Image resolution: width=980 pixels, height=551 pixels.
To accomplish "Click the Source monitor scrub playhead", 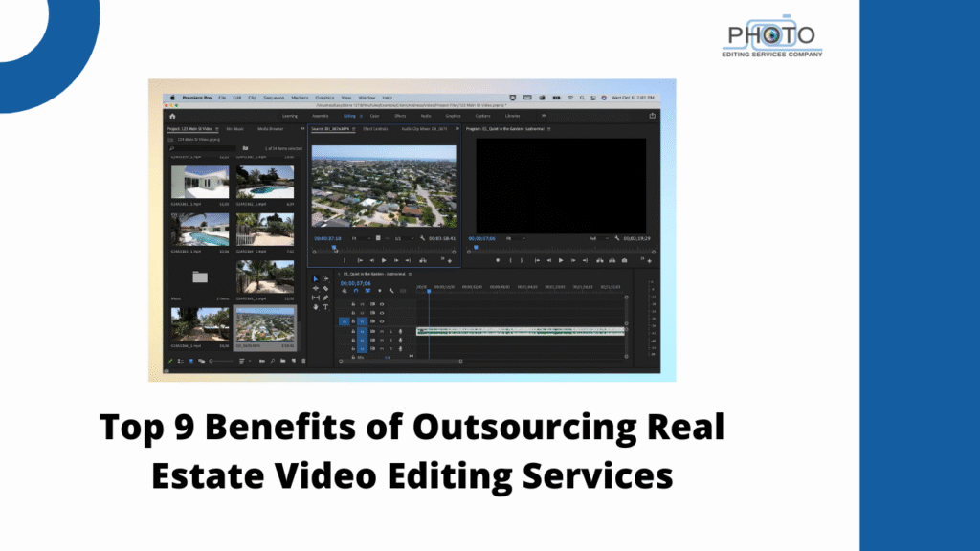I will click(x=334, y=248).
